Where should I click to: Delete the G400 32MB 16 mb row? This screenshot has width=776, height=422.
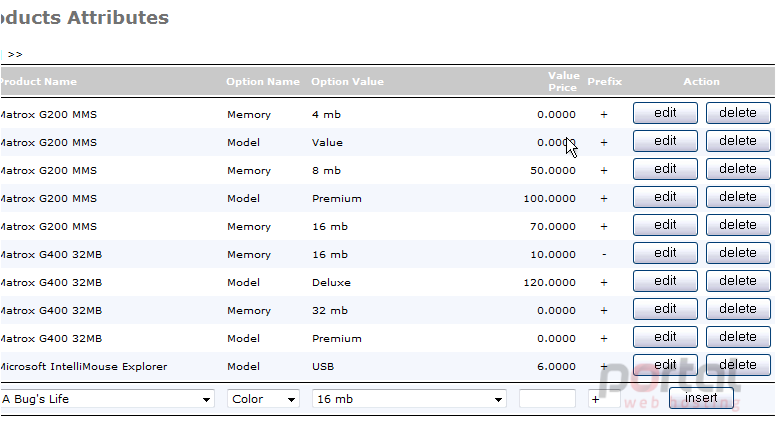[x=738, y=253]
